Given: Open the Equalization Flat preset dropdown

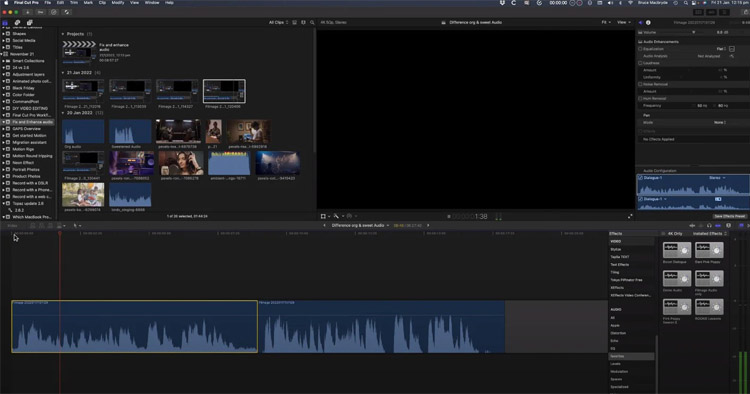Looking at the screenshot, I should click(x=721, y=49).
